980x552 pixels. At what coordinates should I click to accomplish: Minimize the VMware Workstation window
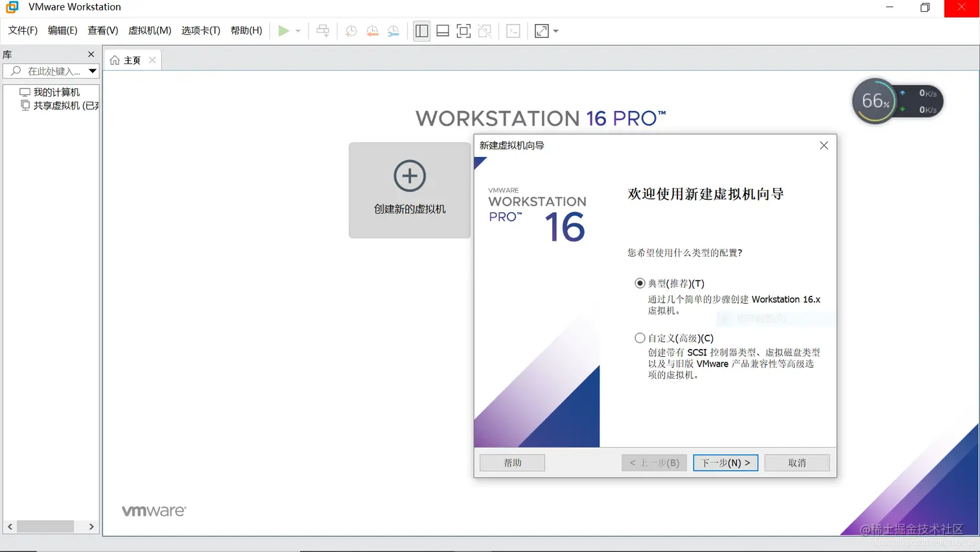(889, 7)
